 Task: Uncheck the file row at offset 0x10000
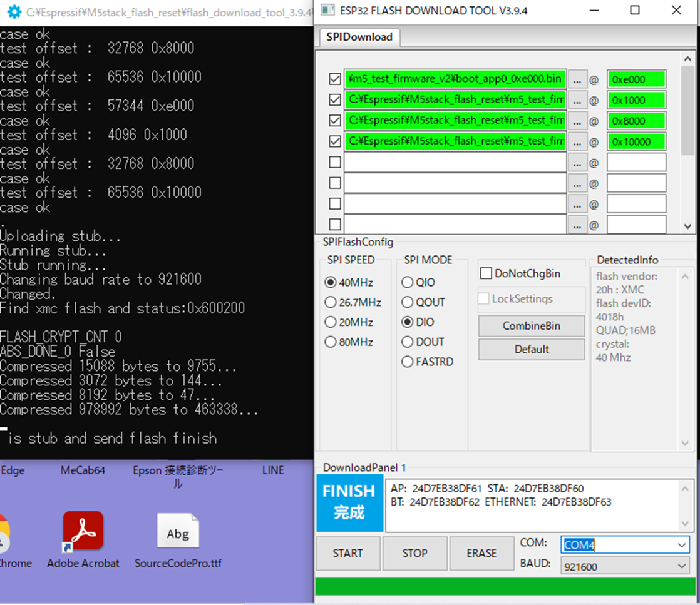point(335,141)
